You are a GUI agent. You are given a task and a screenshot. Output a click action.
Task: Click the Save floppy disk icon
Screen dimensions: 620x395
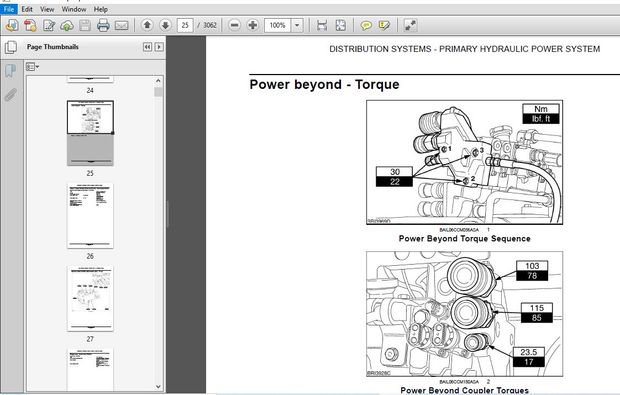click(85, 26)
